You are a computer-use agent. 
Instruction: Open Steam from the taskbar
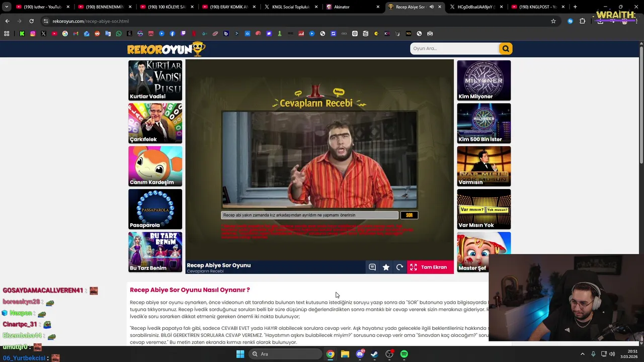[x=374, y=354]
